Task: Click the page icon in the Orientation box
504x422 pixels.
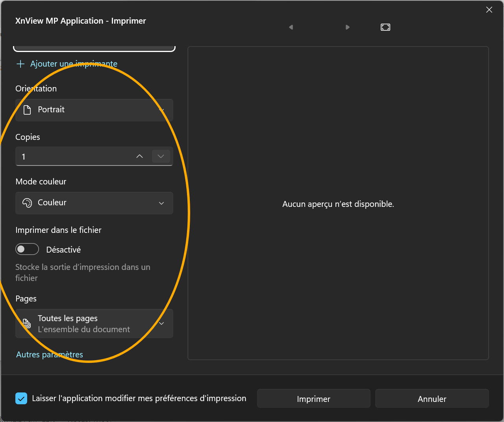Action: click(27, 110)
